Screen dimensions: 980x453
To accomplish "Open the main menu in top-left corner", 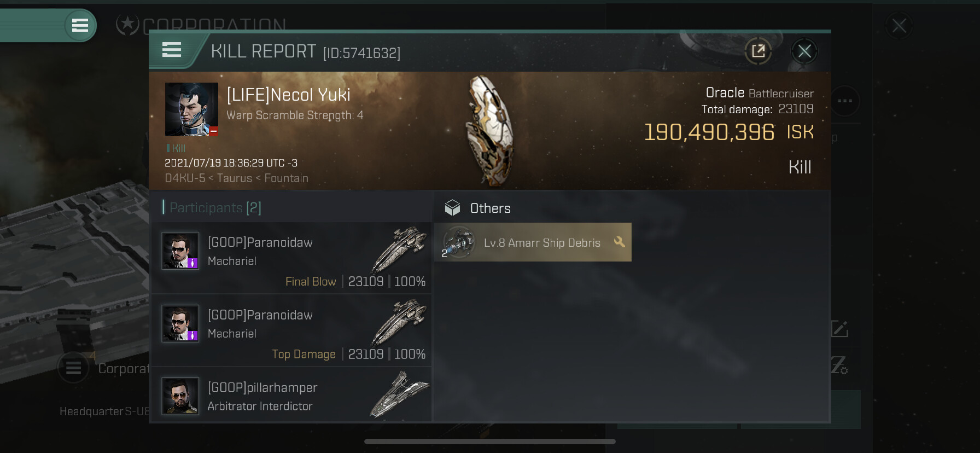I will coord(80,25).
